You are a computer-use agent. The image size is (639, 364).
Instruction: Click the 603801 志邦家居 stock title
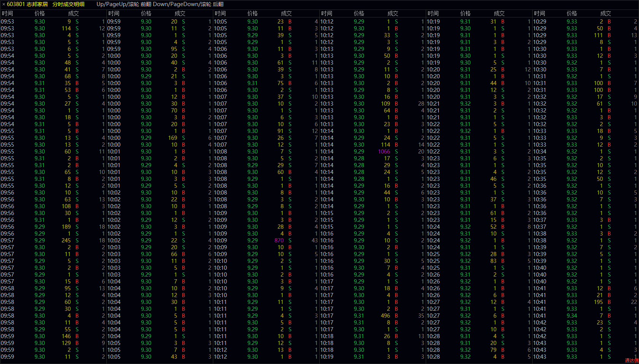coord(27,4)
